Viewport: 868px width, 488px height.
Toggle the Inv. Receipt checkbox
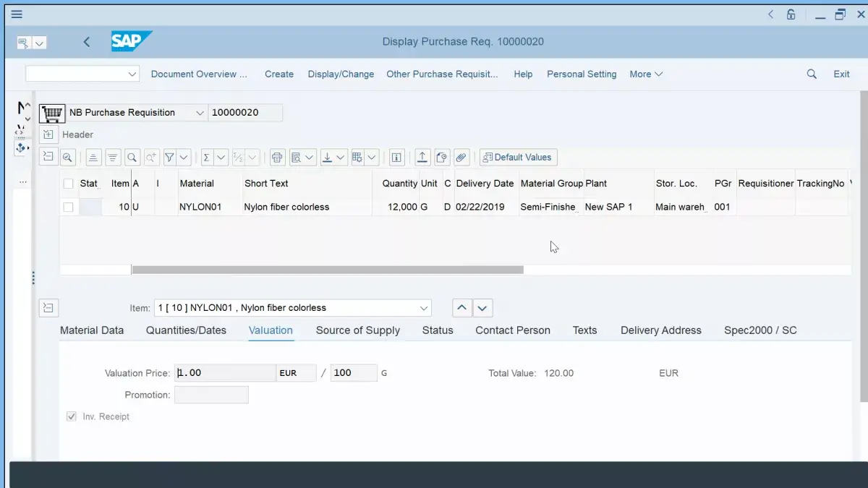pyautogui.click(x=72, y=416)
